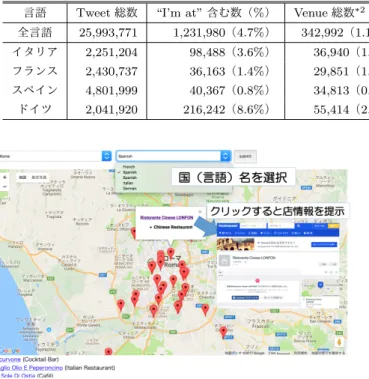
Task: Click the Foursquare venue page screenshot
Action: click(x=278, y=264)
